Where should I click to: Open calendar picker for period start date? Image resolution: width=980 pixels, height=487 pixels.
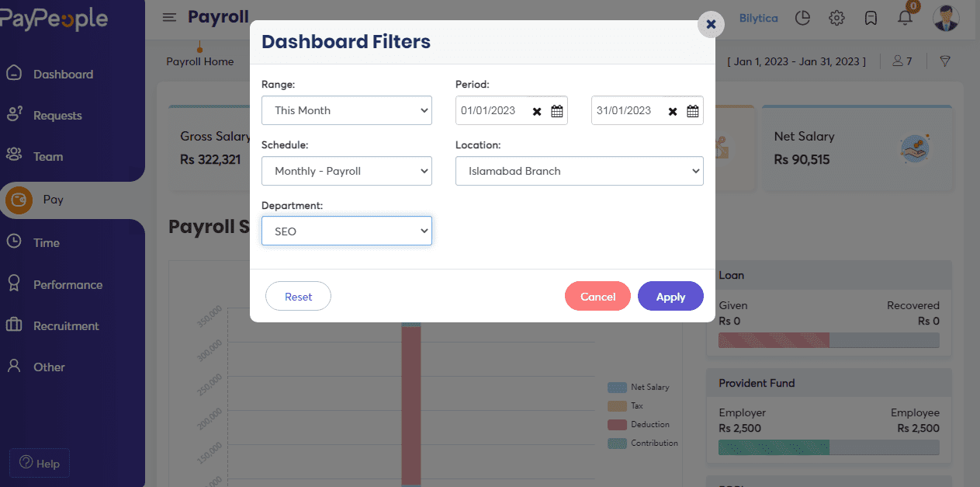click(556, 111)
